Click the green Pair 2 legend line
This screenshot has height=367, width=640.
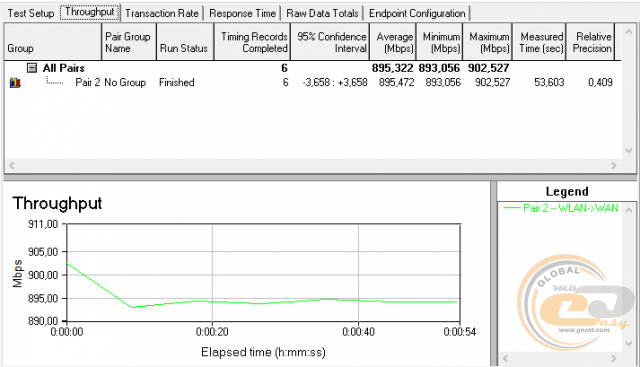tap(512, 208)
